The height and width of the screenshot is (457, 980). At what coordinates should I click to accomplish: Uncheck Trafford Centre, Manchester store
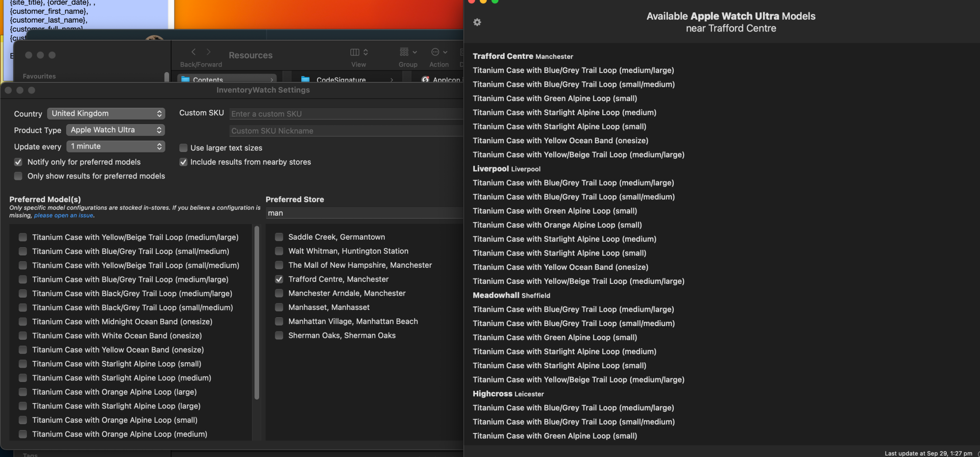point(279,279)
